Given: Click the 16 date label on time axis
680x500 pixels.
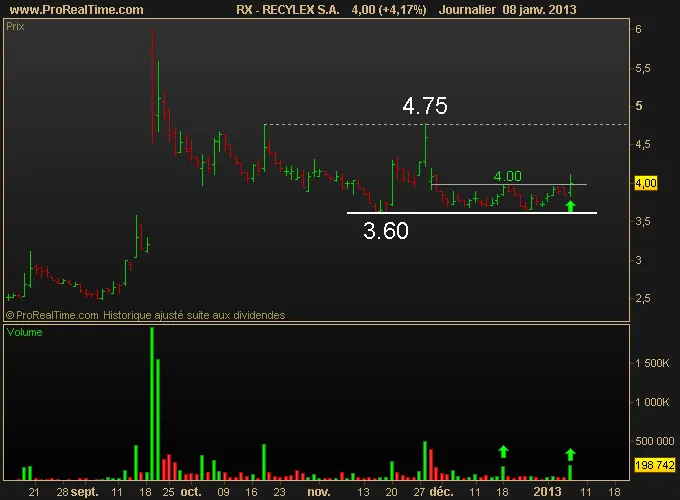Looking at the screenshot, I should (x=251, y=492).
